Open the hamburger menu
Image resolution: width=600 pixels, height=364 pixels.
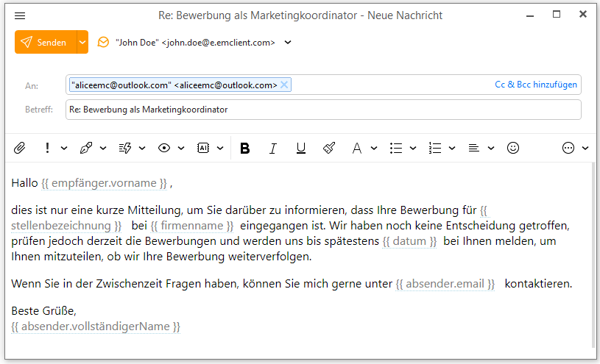tap(20, 15)
